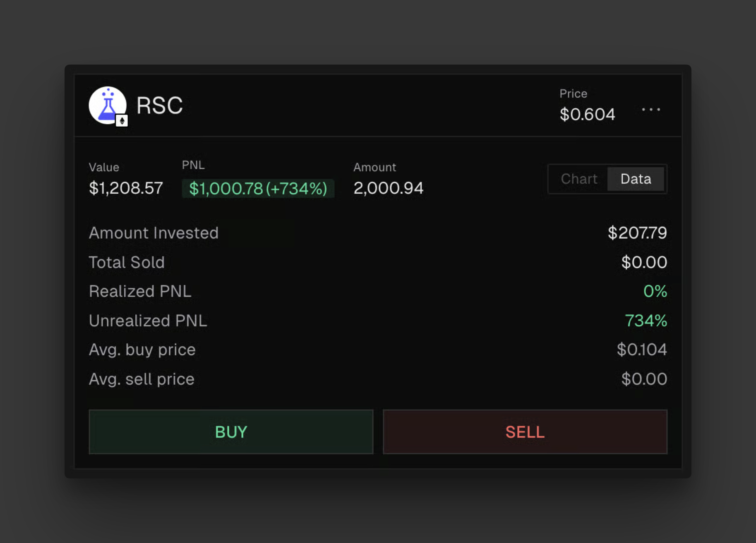This screenshot has height=543, width=756.
Task: Select the Amount Invested row label
Action: coord(154,233)
